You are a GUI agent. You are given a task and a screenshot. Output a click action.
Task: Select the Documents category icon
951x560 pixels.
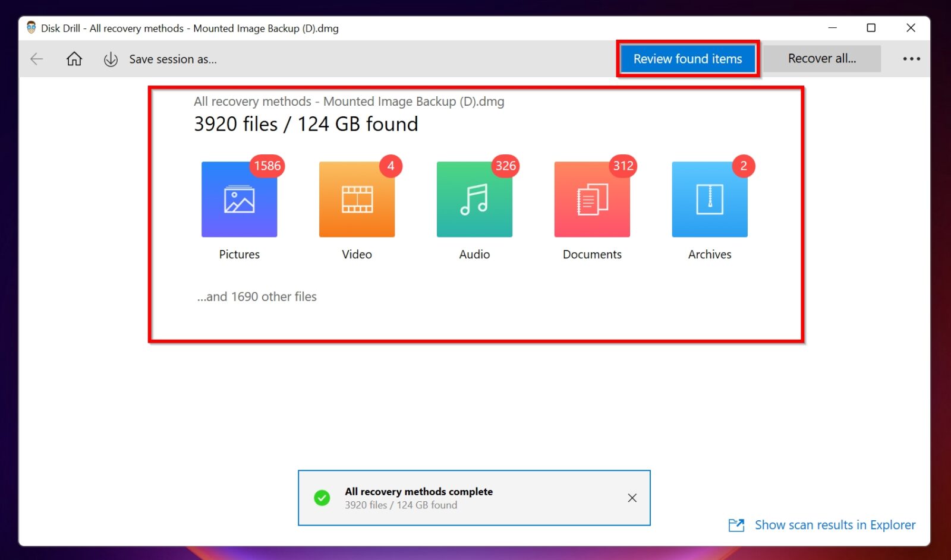pos(591,199)
